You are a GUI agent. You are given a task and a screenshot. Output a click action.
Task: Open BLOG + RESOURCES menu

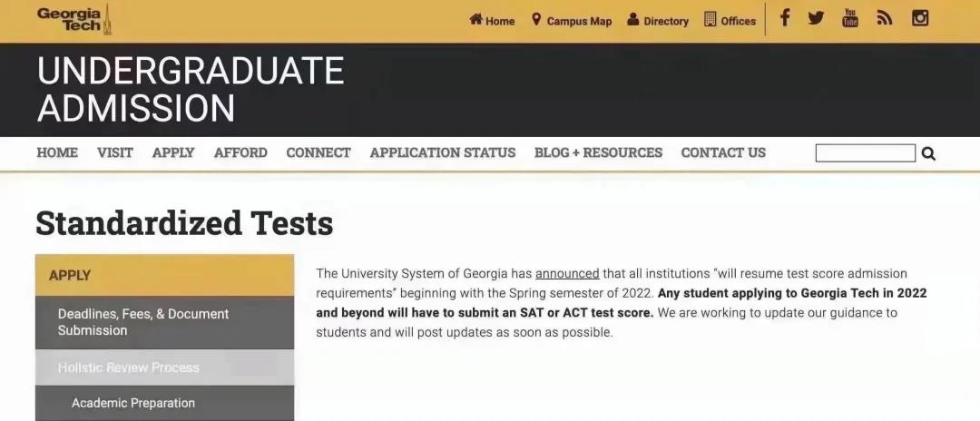pyautogui.click(x=598, y=152)
